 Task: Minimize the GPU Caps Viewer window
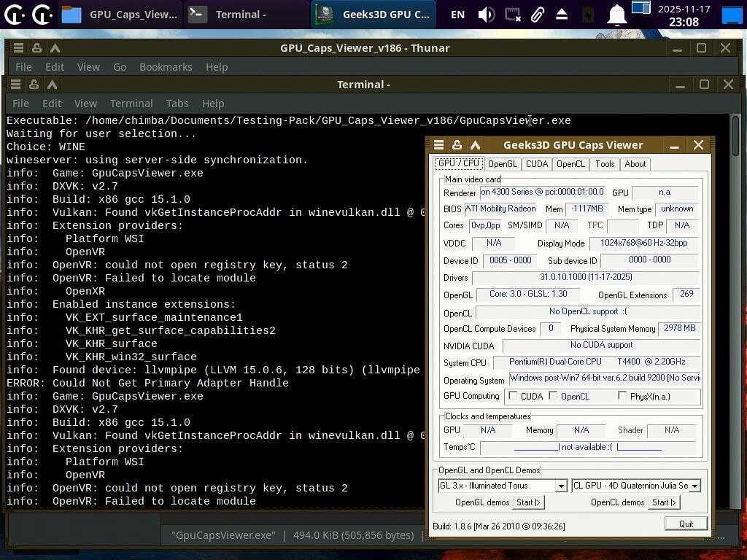pos(674,145)
